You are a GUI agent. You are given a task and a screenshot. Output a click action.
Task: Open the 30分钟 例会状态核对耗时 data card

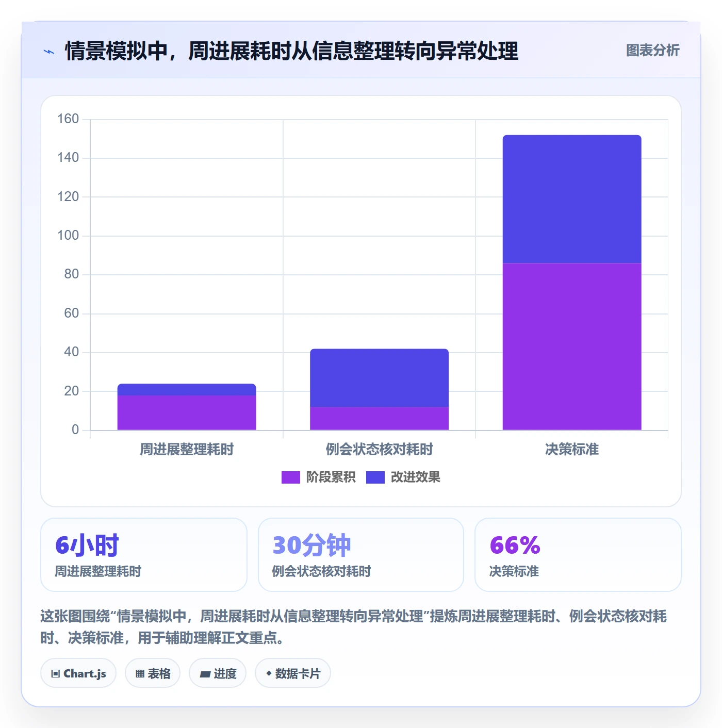point(361,555)
